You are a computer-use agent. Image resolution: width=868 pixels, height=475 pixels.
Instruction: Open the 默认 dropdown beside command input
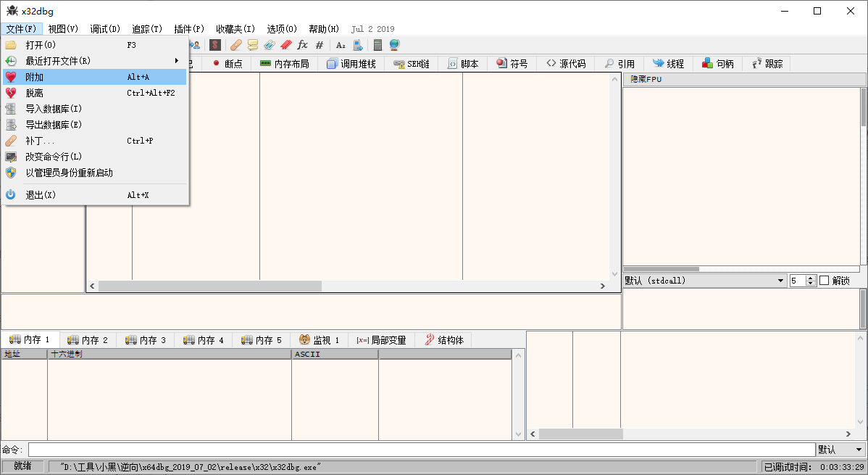click(x=840, y=450)
